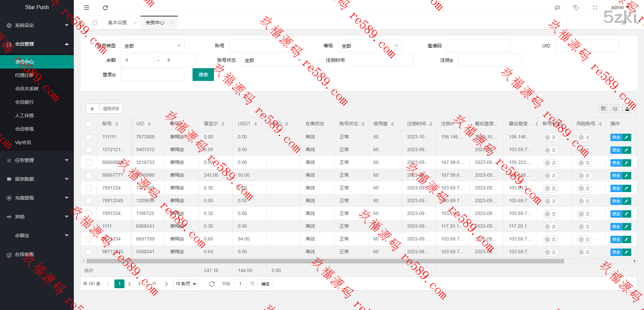Open the 10 条/页 page size dropdown
644x310 pixels.
pyautogui.click(x=185, y=284)
